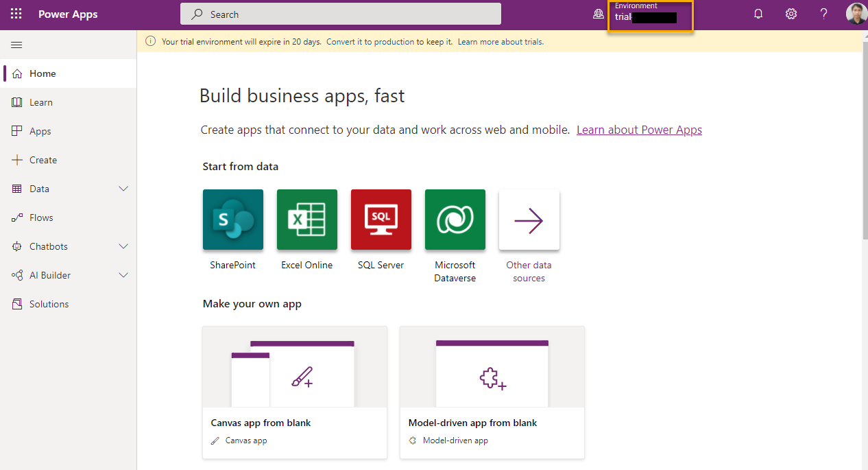Screen dimensions: 868x470
Task: Click the SharePoint tile icon
Action: click(x=233, y=220)
